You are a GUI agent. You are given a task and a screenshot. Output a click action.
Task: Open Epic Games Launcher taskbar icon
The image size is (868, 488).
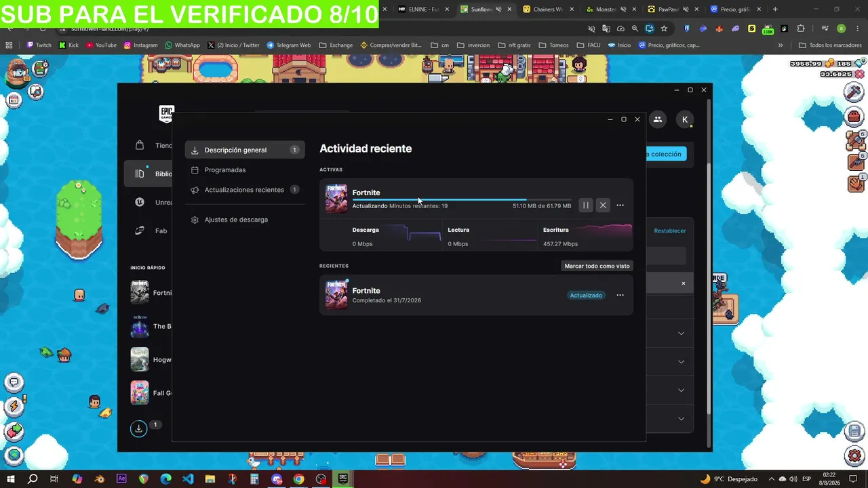tap(343, 479)
